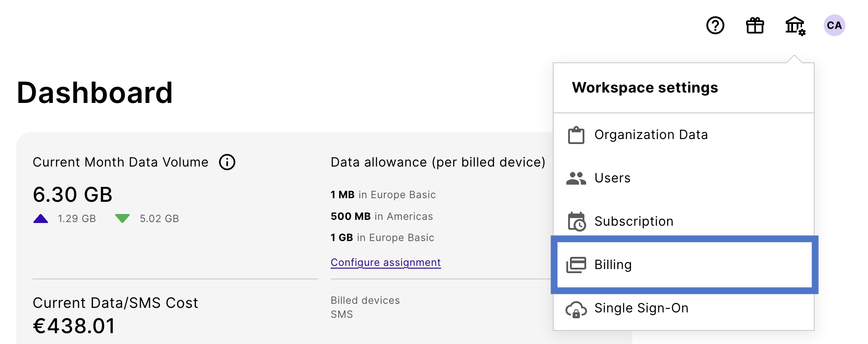868x344 pixels.
Task: Choose Single Sign-On in the menu
Action: coord(641,308)
